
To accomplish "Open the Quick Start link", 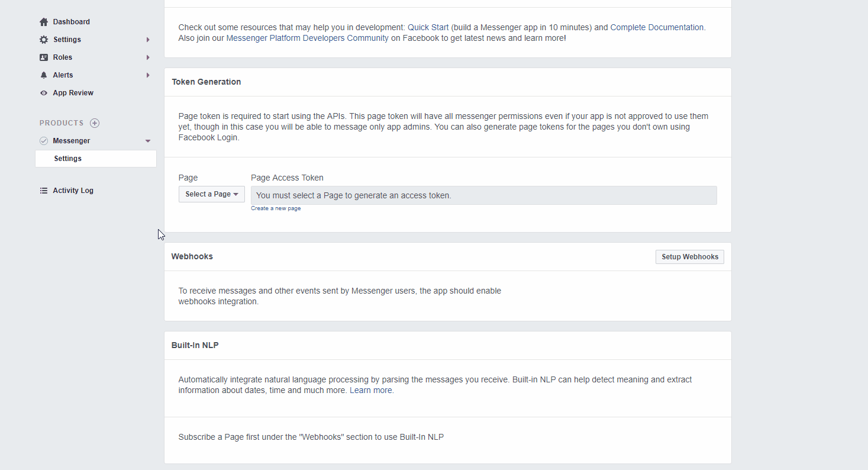I will click(x=428, y=27).
